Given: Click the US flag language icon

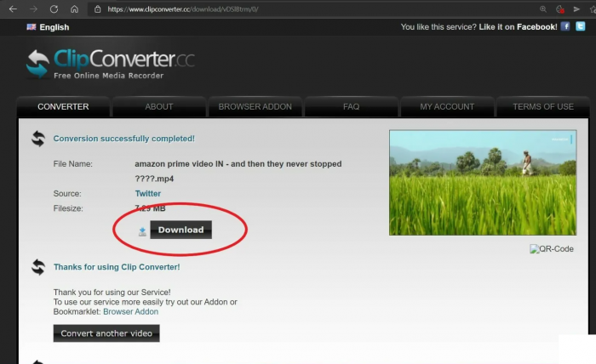Looking at the screenshot, I should click(x=32, y=27).
